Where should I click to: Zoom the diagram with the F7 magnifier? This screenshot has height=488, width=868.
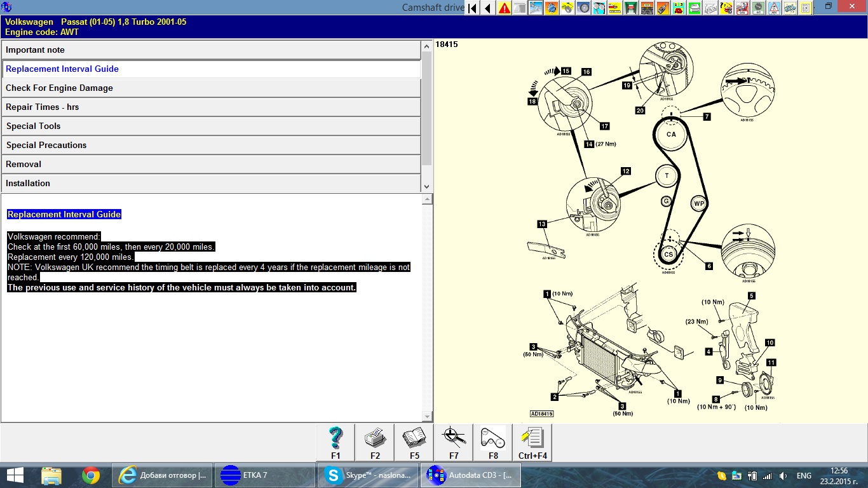[x=454, y=442]
